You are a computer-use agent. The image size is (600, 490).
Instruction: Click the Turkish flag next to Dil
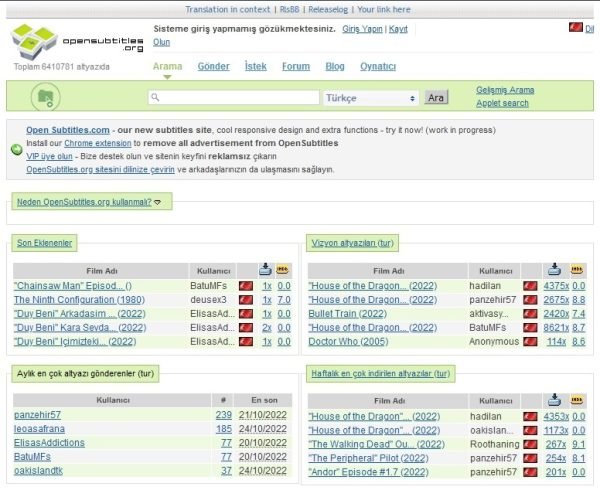576,28
